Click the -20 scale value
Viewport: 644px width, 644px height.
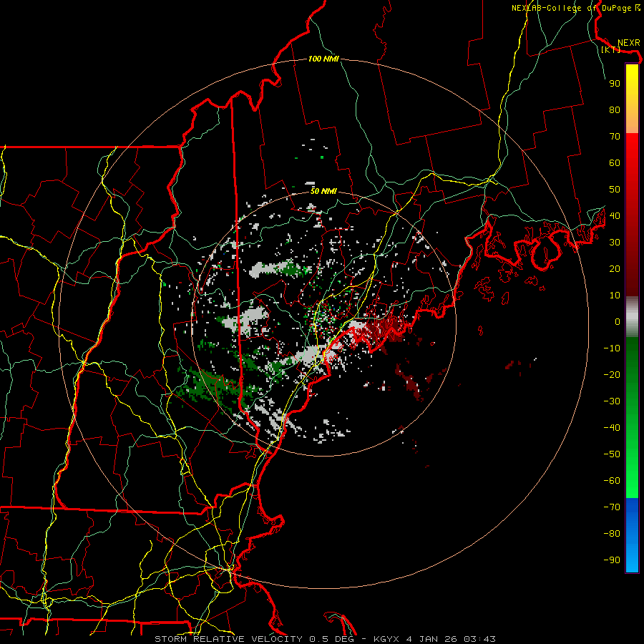pos(612,375)
